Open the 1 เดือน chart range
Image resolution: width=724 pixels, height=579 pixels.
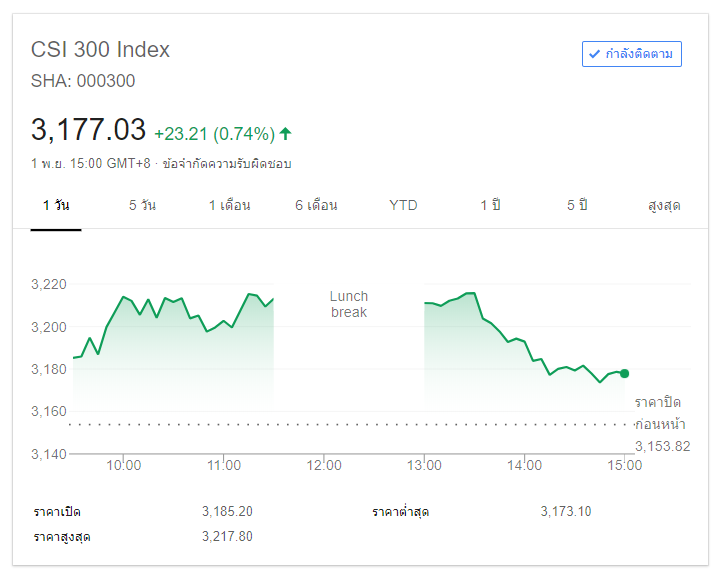click(x=229, y=205)
